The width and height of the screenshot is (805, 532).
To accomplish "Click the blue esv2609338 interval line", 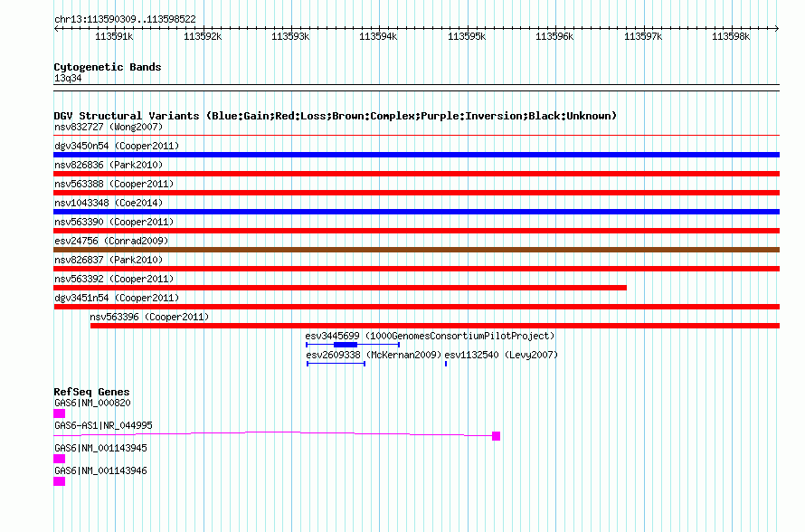I will (x=336, y=364).
